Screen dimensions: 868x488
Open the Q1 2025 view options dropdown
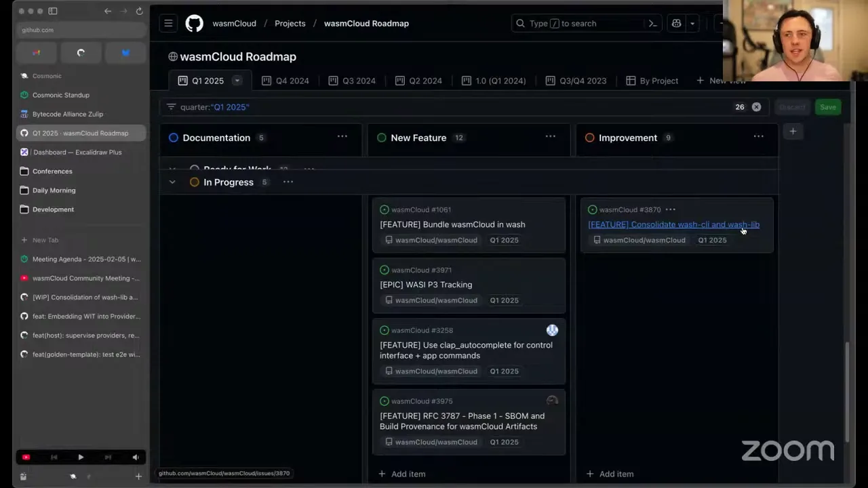(237, 81)
